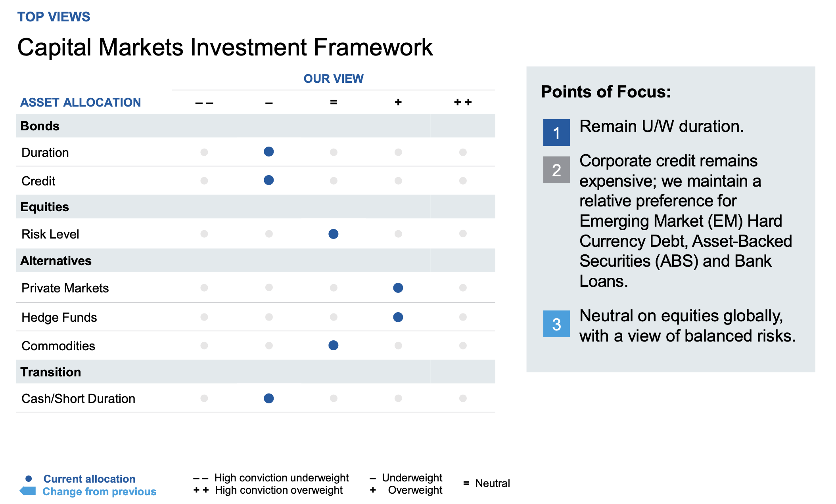Click the TOP VIEWS label
The height and width of the screenshot is (504, 836).
pos(54,17)
